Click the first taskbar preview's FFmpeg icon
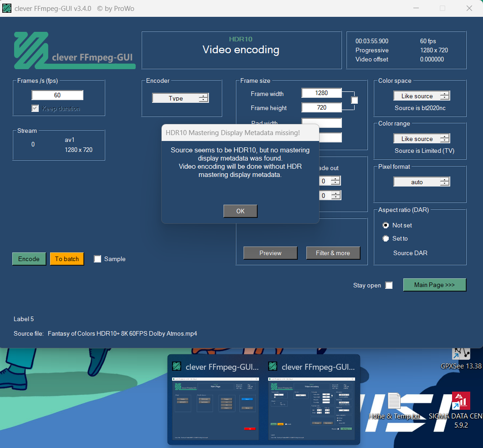 pos(177,366)
